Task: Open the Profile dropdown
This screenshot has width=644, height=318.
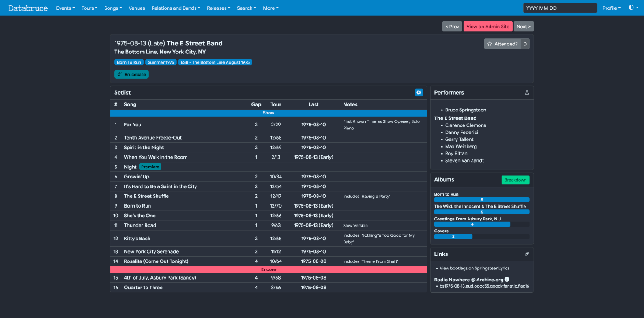Action: (x=611, y=8)
